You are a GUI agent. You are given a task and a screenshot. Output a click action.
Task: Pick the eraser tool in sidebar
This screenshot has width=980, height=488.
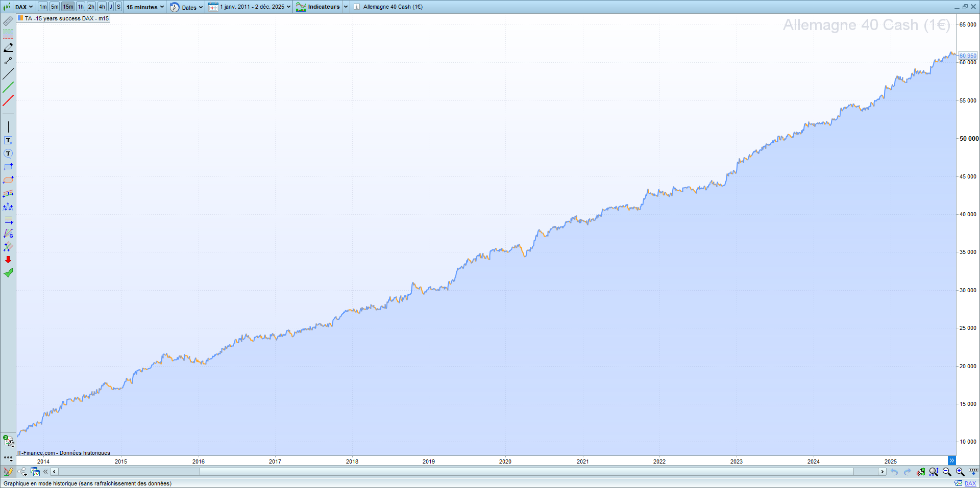[8, 47]
